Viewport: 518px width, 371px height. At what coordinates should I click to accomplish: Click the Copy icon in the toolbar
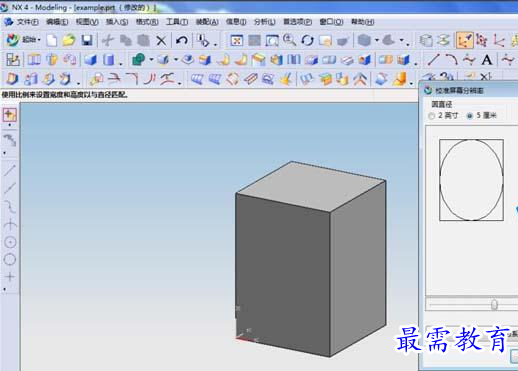click(x=126, y=41)
